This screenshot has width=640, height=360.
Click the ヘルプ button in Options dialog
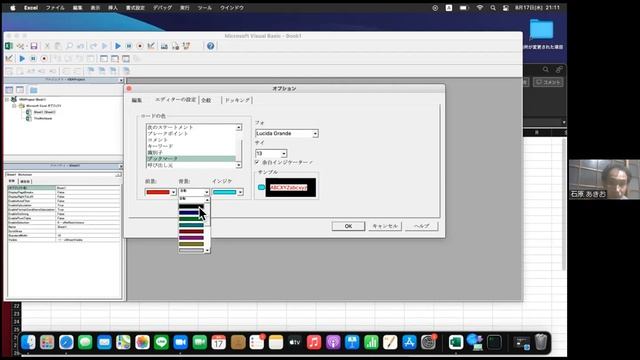coord(421,226)
